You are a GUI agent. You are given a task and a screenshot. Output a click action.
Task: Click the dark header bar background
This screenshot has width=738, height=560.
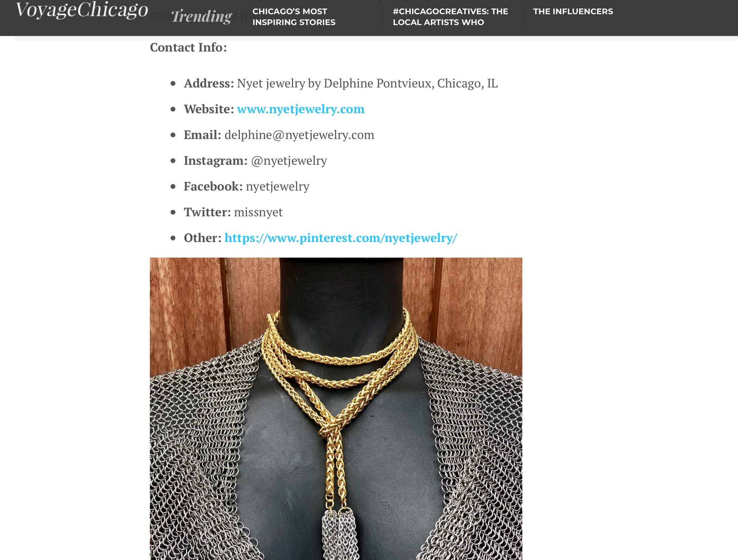click(675, 18)
